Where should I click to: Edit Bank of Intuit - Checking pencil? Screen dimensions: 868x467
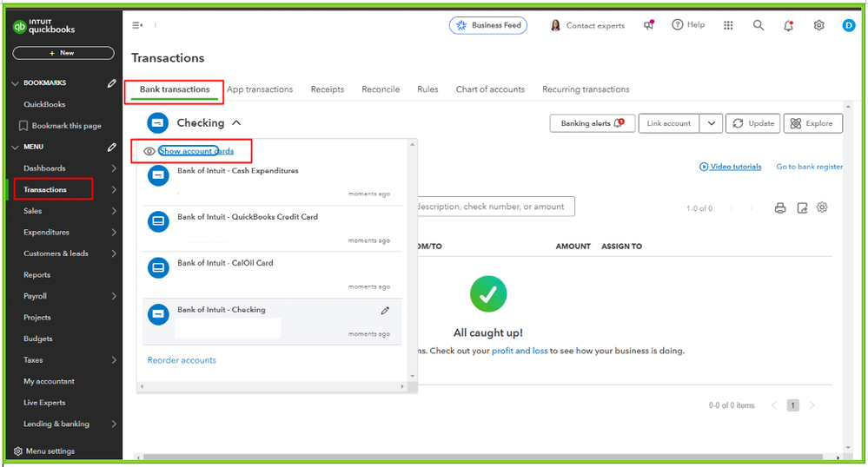tap(385, 311)
